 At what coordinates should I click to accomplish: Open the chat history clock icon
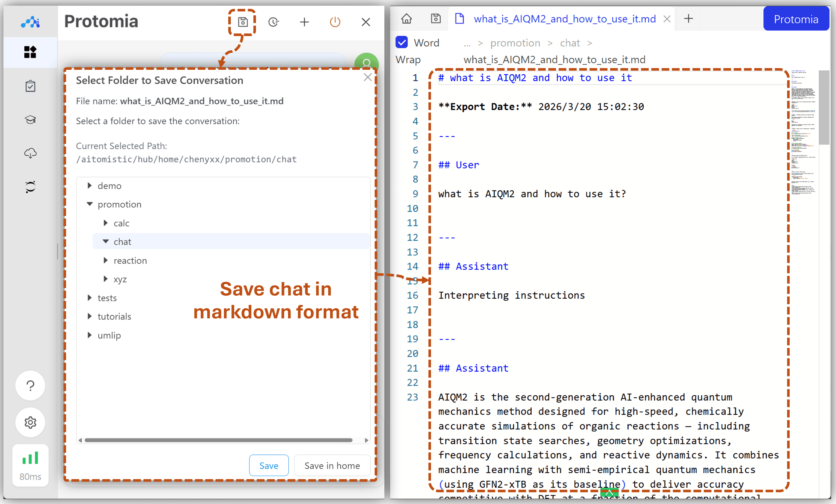273,22
